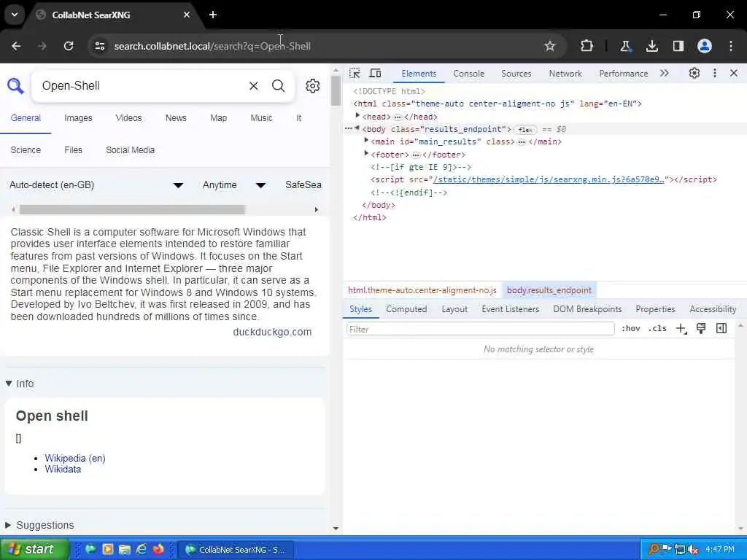Select the Map category
The image size is (747, 560).
pos(219,118)
